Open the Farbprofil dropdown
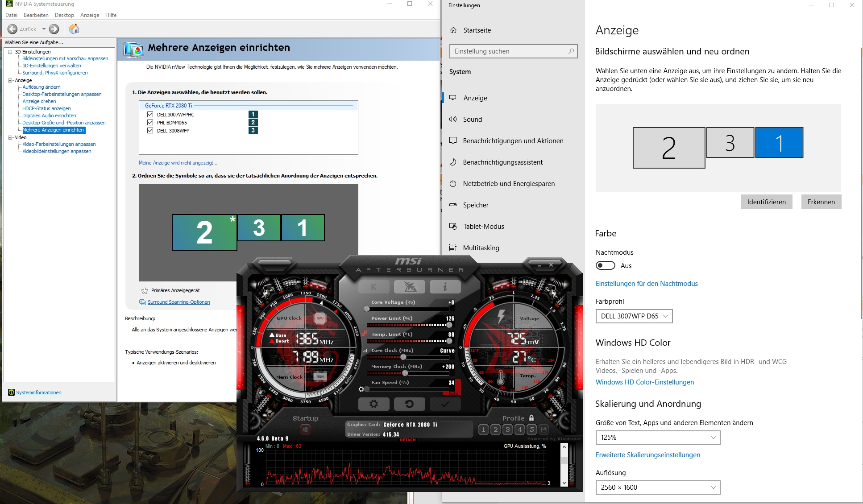Screen dimensions: 863x504 click(x=634, y=316)
